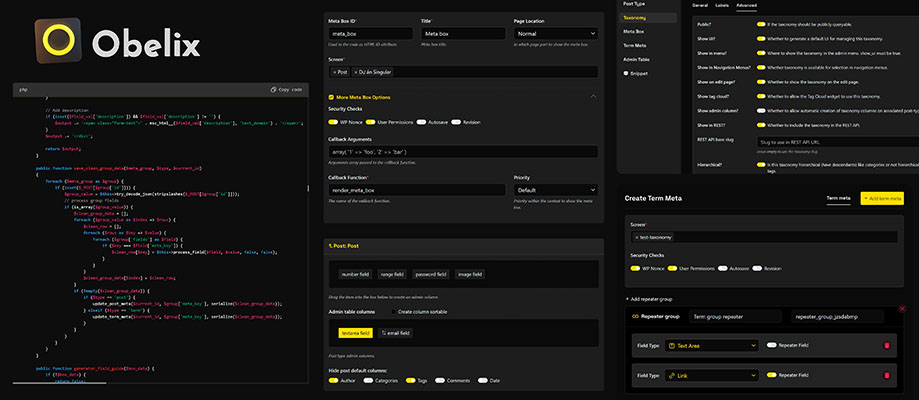Click the Add term meta button
The width and height of the screenshot is (919, 400).
click(x=881, y=199)
